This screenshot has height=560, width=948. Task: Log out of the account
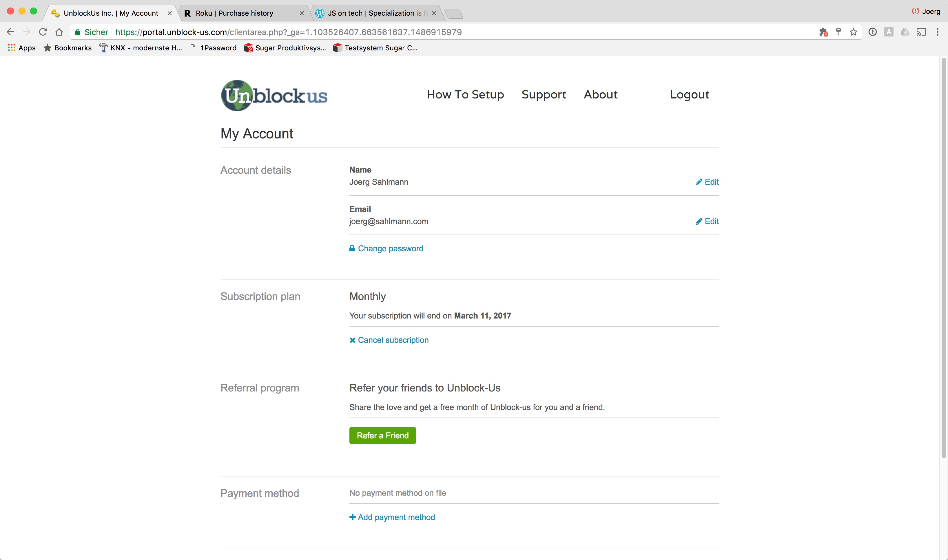[x=689, y=94]
